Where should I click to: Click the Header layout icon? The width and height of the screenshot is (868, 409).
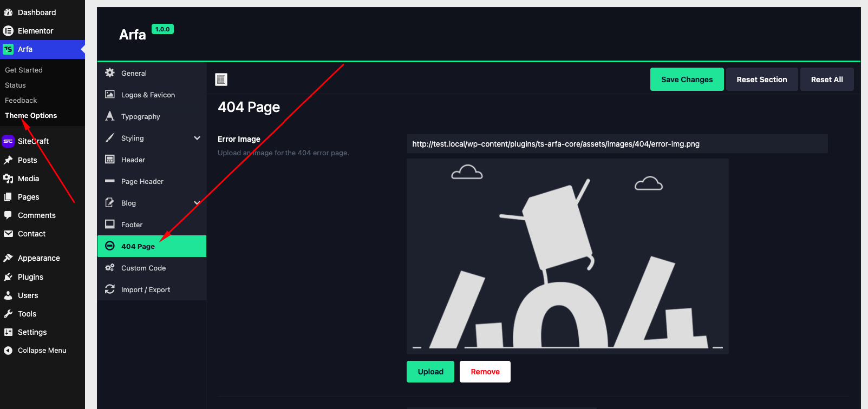(110, 159)
